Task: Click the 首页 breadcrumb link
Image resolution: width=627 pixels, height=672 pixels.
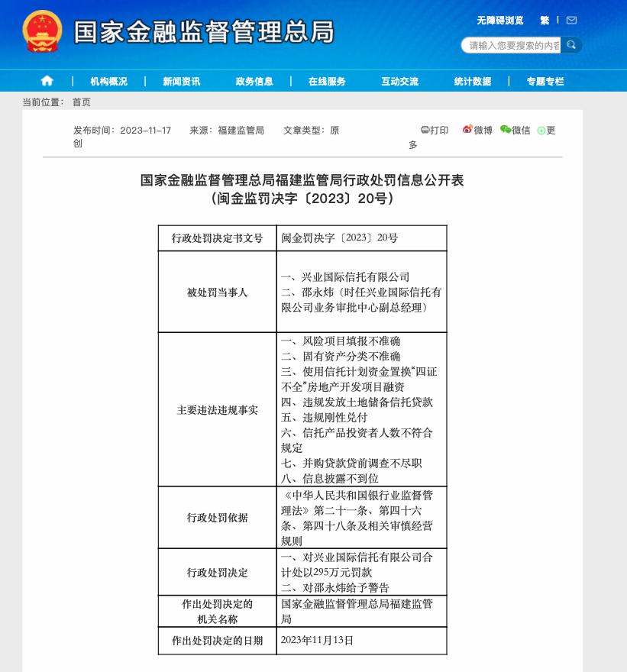Action: [82, 102]
